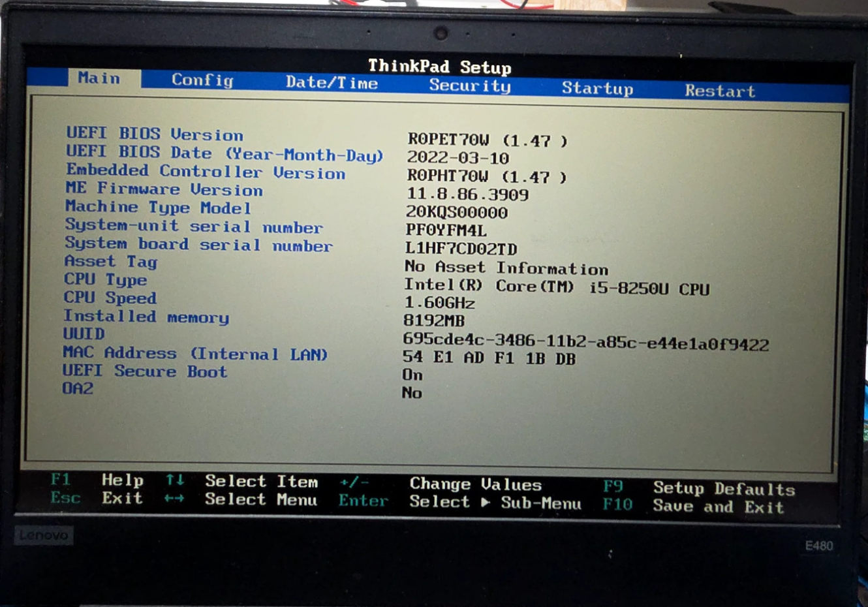Click the Esc key hint
The width and height of the screenshot is (868, 607).
click(65, 497)
